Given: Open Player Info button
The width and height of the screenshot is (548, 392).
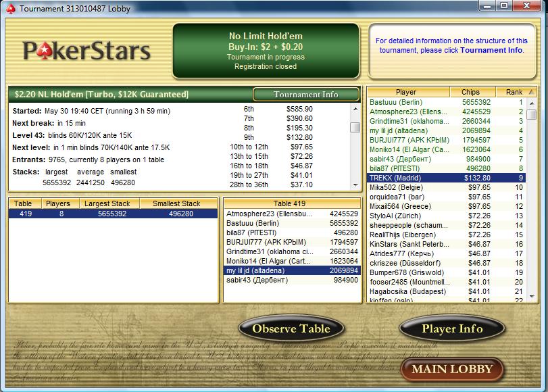Looking at the screenshot, I should pos(452,328).
